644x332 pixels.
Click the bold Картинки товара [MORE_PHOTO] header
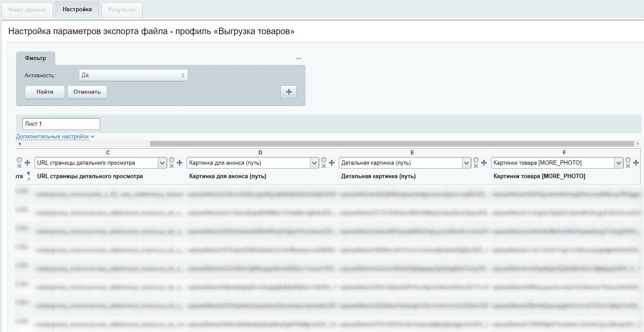539,176
